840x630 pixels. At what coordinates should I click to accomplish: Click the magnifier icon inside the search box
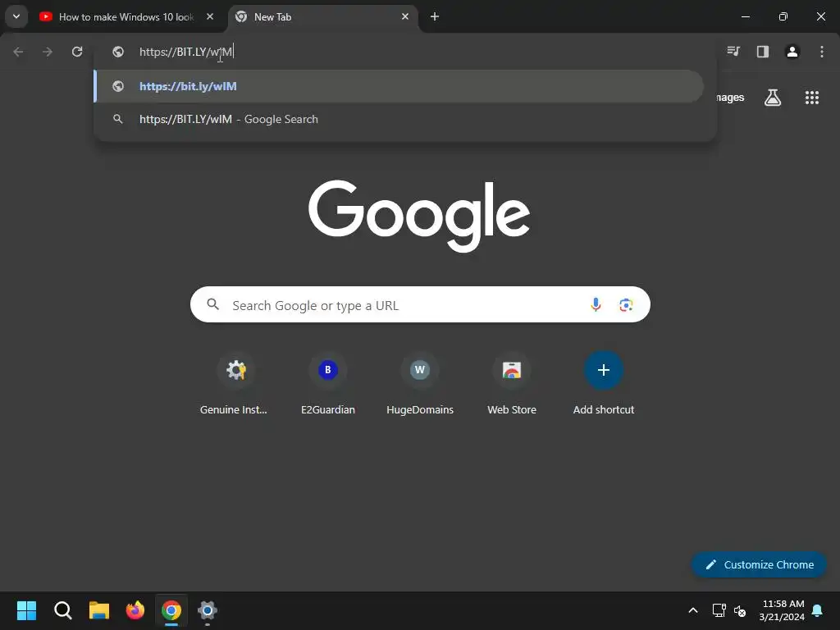click(x=213, y=305)
